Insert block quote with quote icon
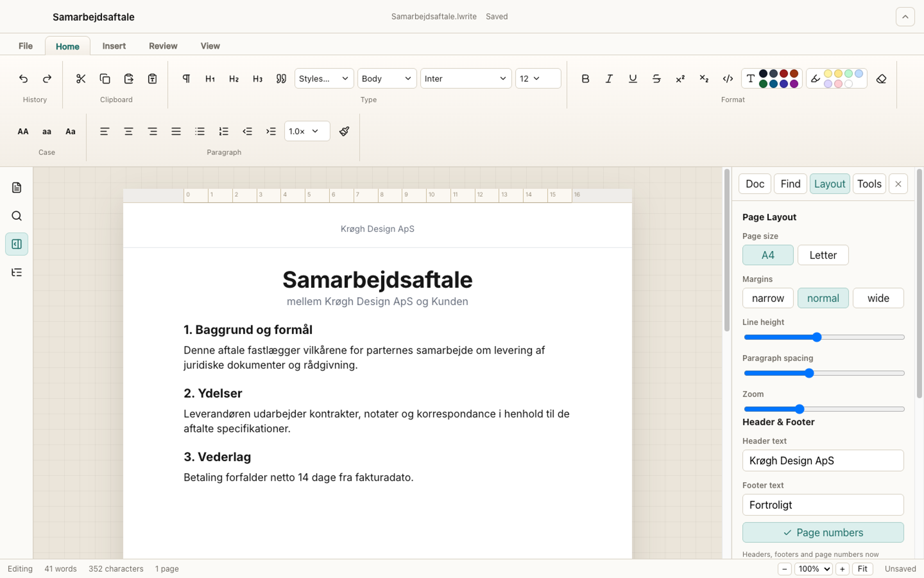Image resolution: width=924 pixels, height=578 pixels. (281, 79)
